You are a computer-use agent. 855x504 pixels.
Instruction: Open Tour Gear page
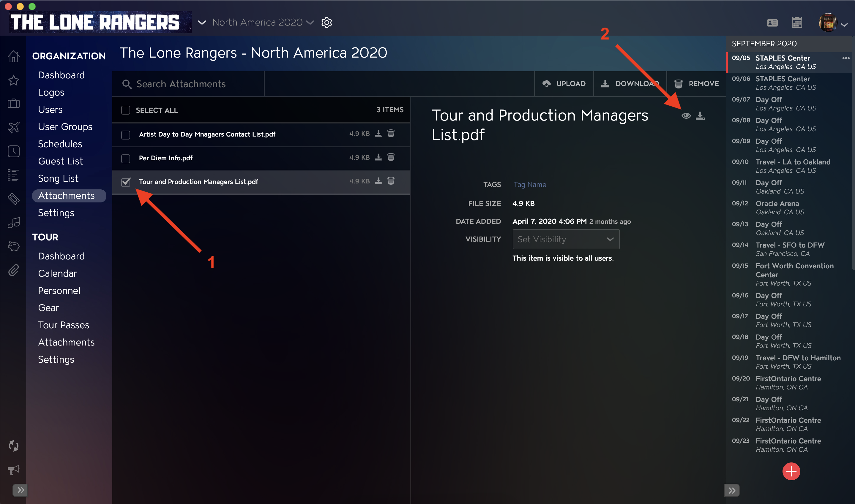tap(48, 308)
